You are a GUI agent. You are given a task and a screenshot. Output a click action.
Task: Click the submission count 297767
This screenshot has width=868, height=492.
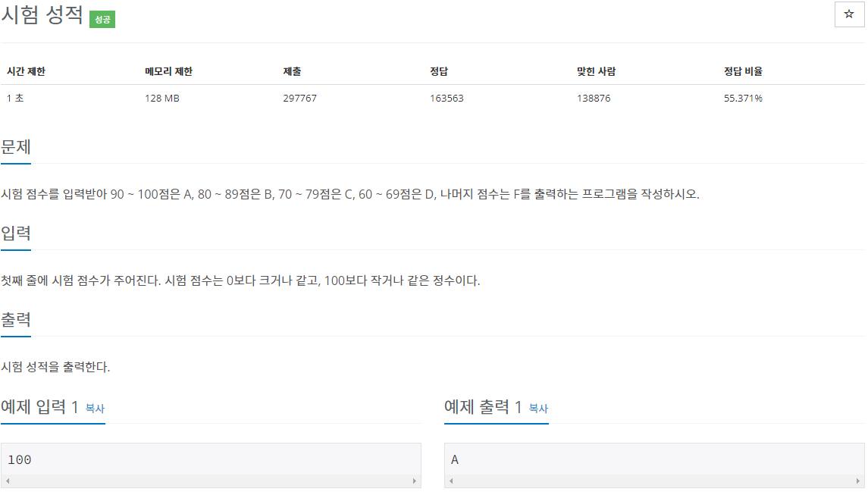[300, 98]
